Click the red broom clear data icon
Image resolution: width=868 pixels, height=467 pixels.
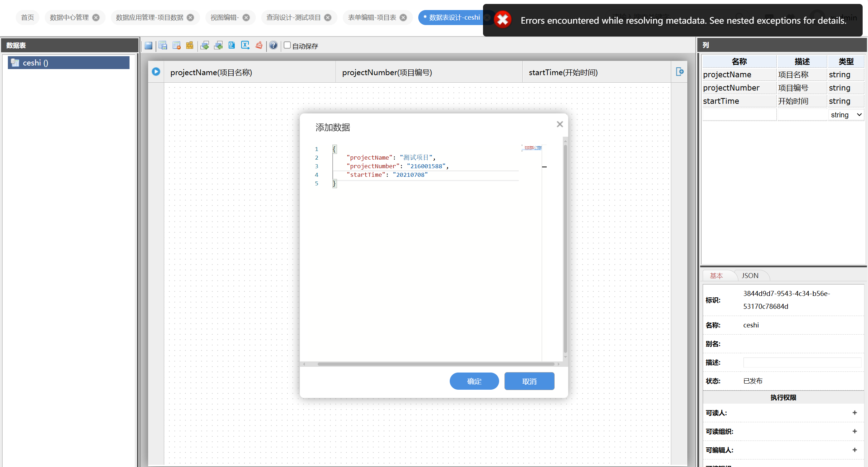coord(259,45)
